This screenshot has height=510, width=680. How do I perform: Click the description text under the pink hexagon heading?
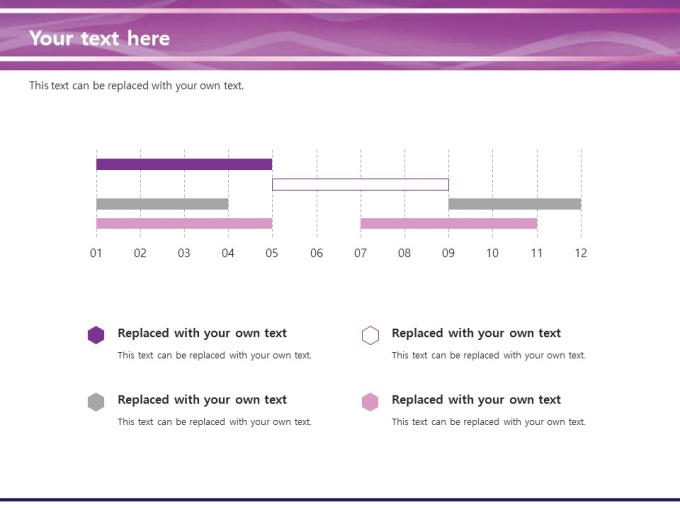click(488, 422)
